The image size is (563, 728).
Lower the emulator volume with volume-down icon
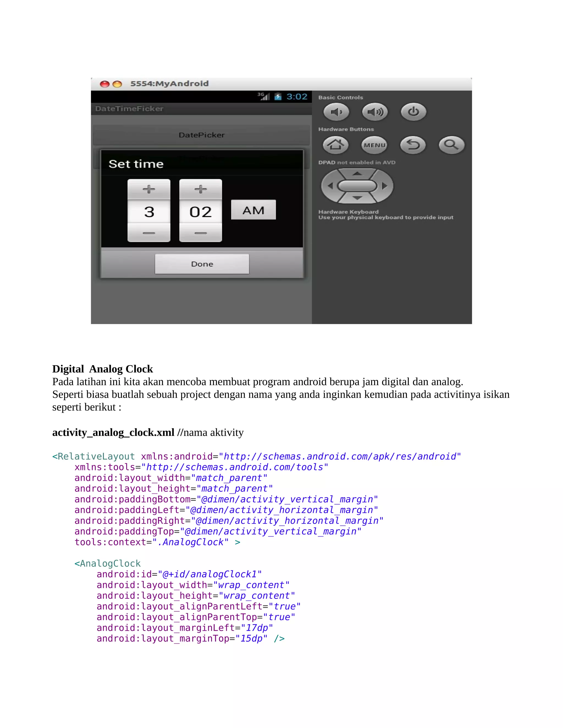click(x=336, y=112)
